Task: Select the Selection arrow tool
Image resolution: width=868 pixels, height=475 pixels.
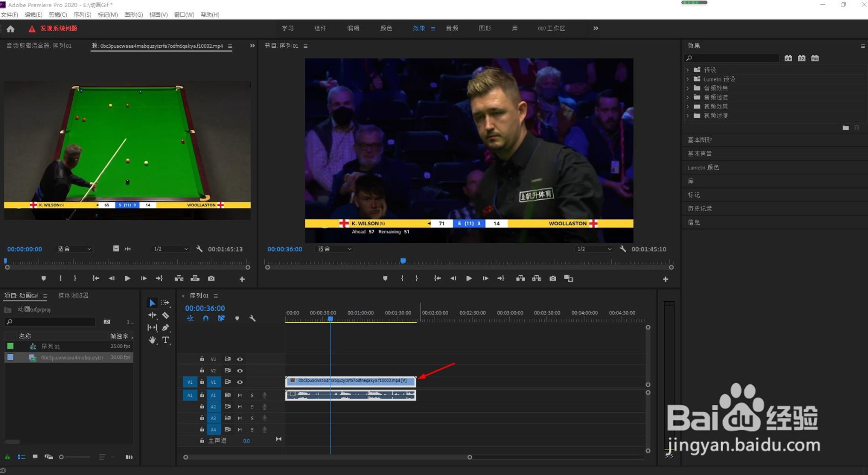Action: [152, 303]
